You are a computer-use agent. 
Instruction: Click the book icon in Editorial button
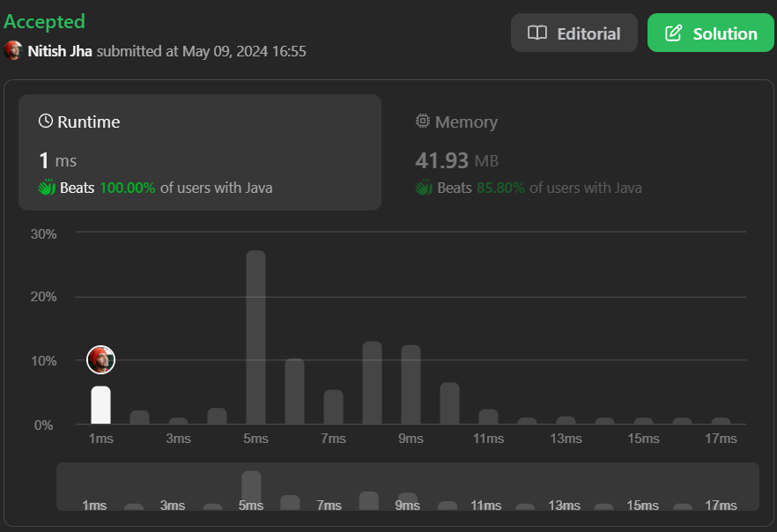point(537,33)
